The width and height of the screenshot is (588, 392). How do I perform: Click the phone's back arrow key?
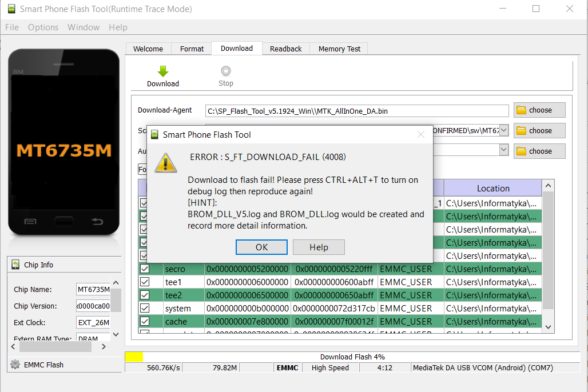pyautogui.click(x=97, y=222)
